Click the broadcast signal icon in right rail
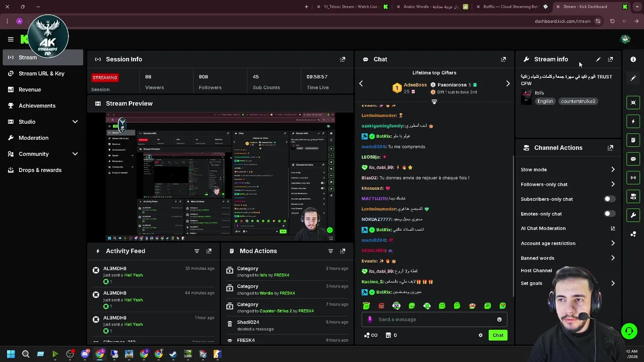644x362 pixels. (x=633, y=177)
